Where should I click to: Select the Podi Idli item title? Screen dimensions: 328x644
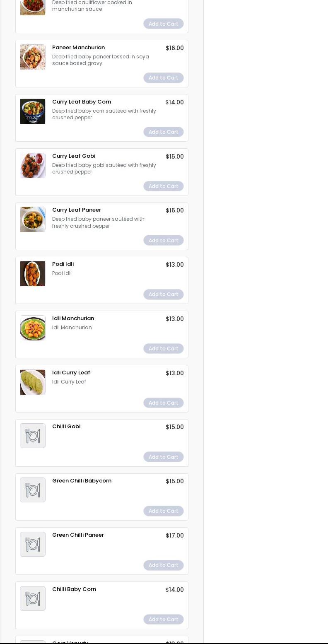click(63, 264)
